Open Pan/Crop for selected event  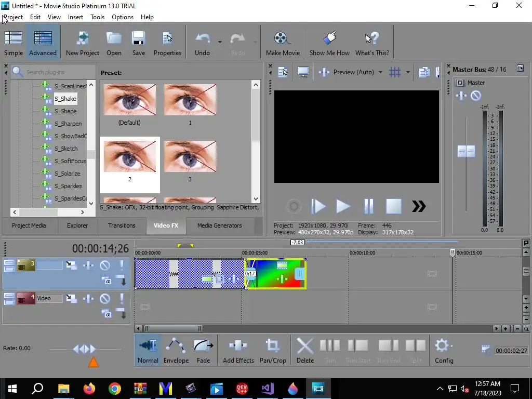pyautogui.click(x=273, y=351)
